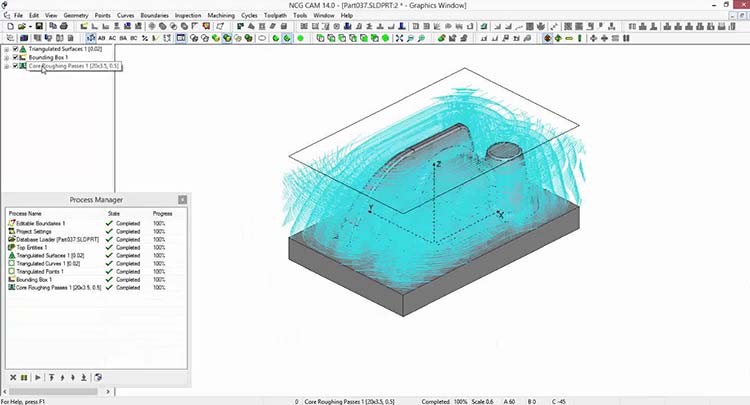Select the Bounding Box 1 tree label

coord(47,57)
